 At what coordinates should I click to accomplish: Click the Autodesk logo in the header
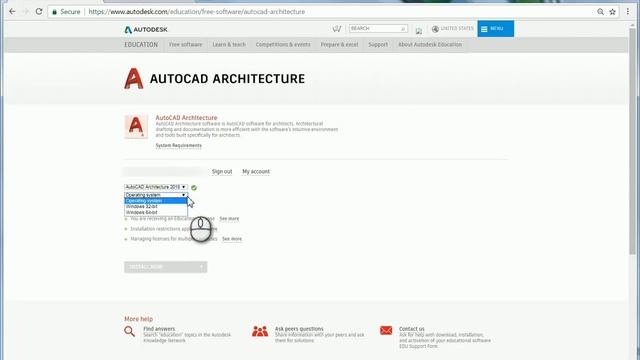pyautogui.click(x=146, y=29)
